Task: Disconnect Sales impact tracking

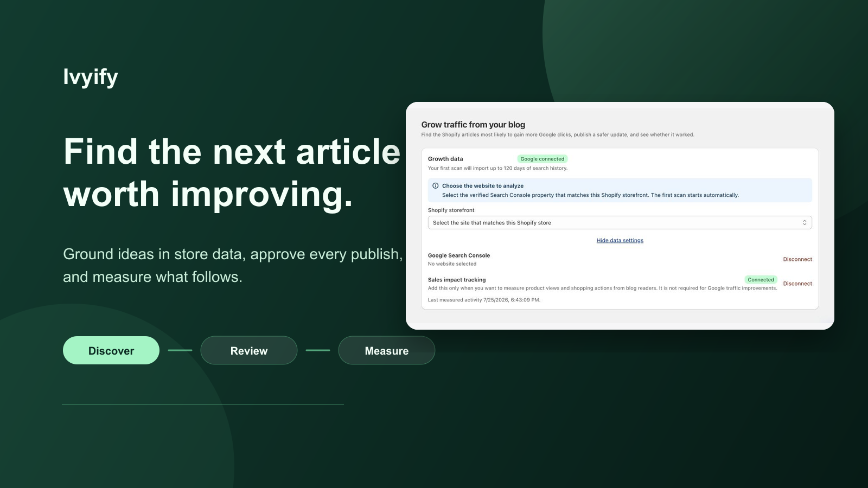Action: point(797,284)
